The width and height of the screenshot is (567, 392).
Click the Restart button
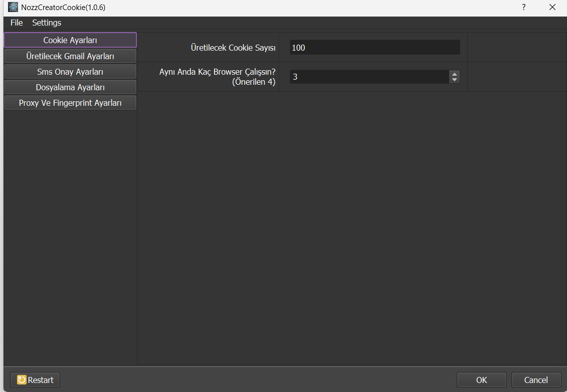[x=35, y=379]
